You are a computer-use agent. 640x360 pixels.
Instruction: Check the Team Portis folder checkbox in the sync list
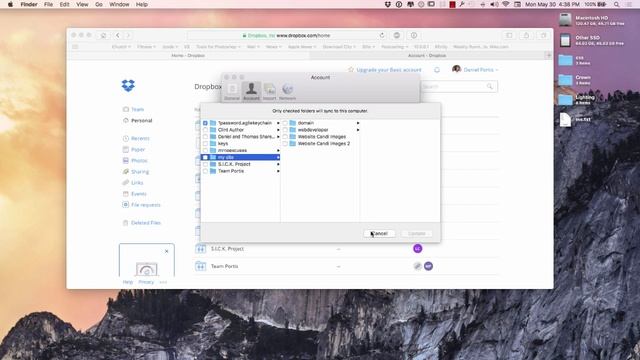(205, 171)
